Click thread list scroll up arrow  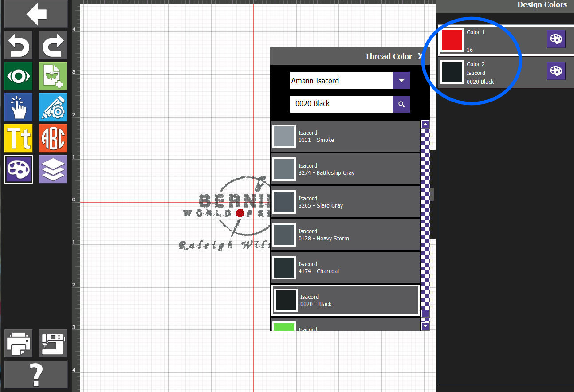425,124
